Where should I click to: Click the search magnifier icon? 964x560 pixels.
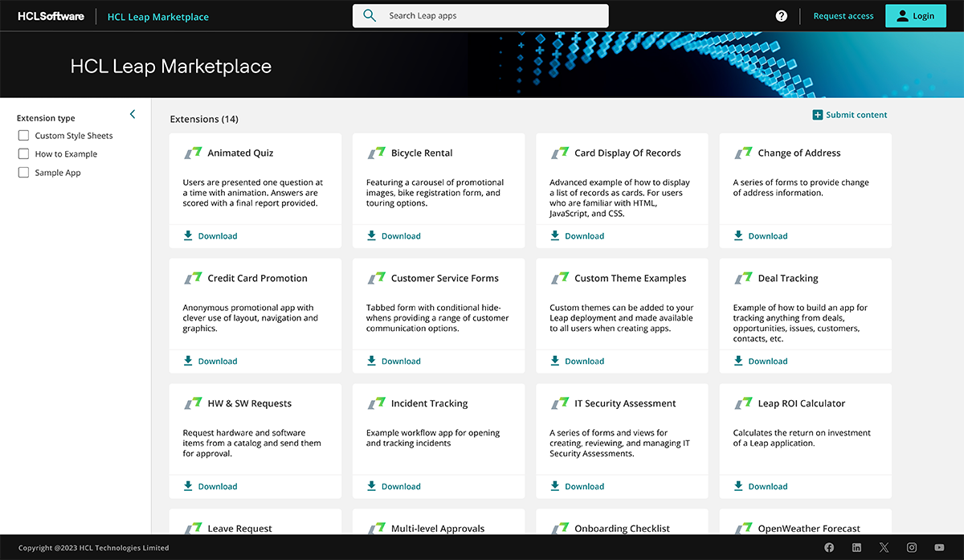click(x=370, y=16)
